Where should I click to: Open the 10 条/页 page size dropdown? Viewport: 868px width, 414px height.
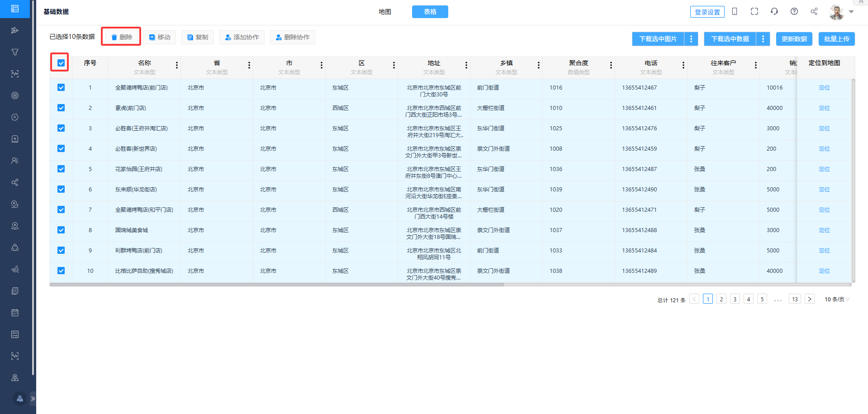pyautogui.click(x=837, y=299)
